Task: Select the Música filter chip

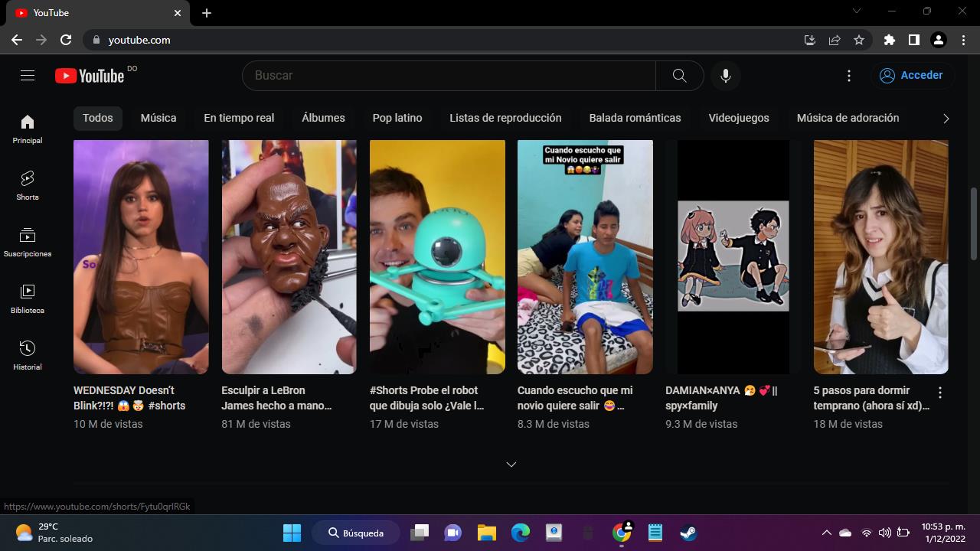Action: click(158, 118)
